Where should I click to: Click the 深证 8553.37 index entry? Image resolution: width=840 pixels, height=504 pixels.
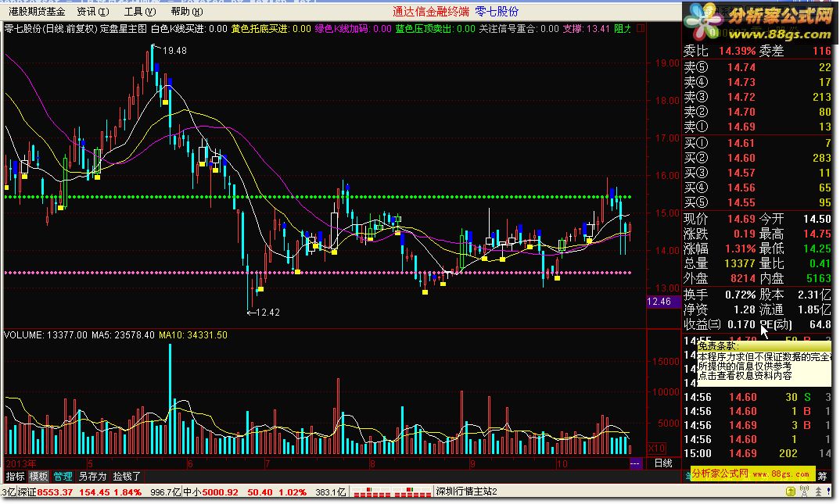click(x=80, y=491)
